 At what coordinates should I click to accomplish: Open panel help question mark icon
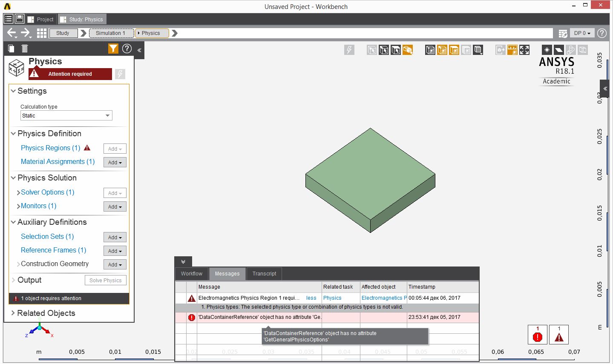coord(127,49)
